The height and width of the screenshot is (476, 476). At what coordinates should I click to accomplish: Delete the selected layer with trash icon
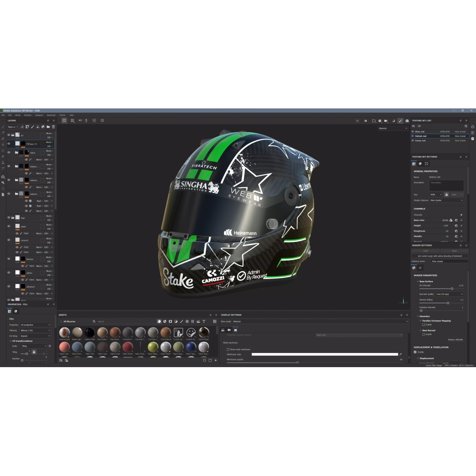pyautogui.click(x=53, y=127)
